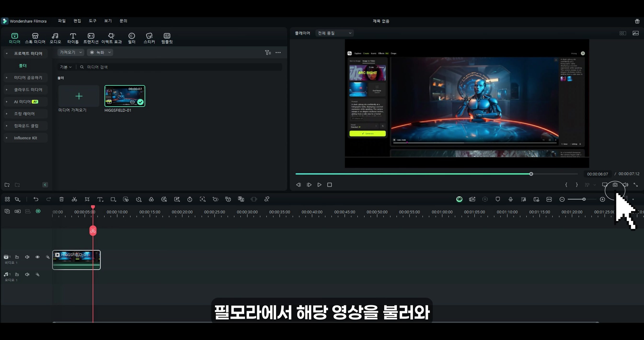Click the 미디어 가져오기 plus tile
The height and width of the screenshot is (340, 644).
pyautogui.click(x=79, y=96)
